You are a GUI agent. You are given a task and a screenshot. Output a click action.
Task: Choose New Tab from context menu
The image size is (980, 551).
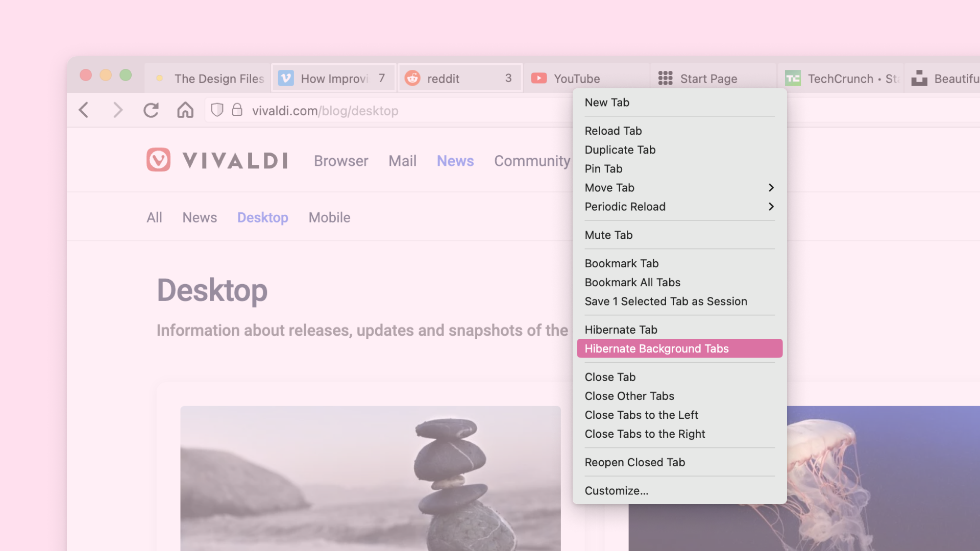pos(679,103)
